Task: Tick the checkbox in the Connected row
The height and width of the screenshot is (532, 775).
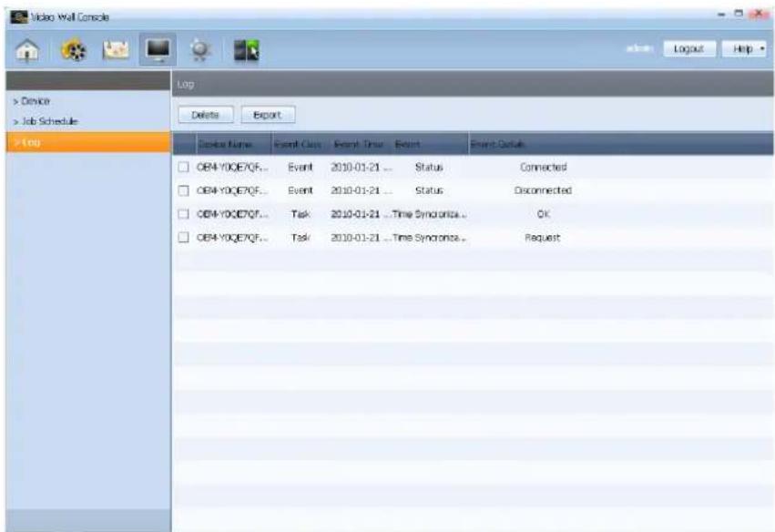Action: coord(183,167)
